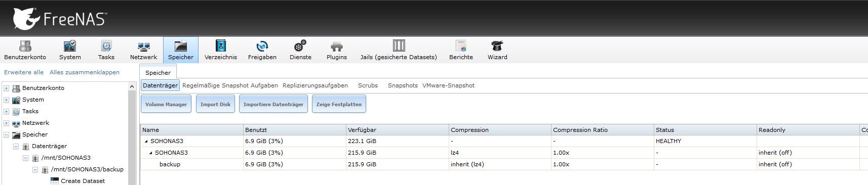
Task: Expand the Benutzerkonto tree node
Action: click(6, 88)
